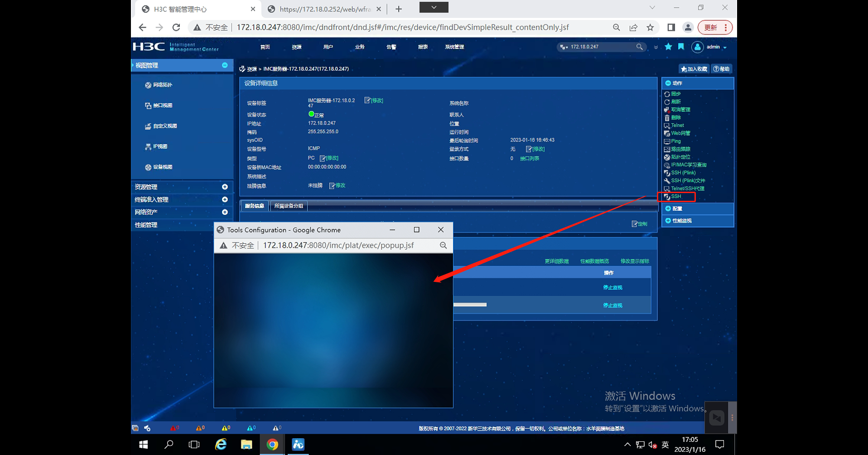Viewport: 868px width, 455px height.
Task: Collapse the 动作 actions panel
Action: (668, 83)
